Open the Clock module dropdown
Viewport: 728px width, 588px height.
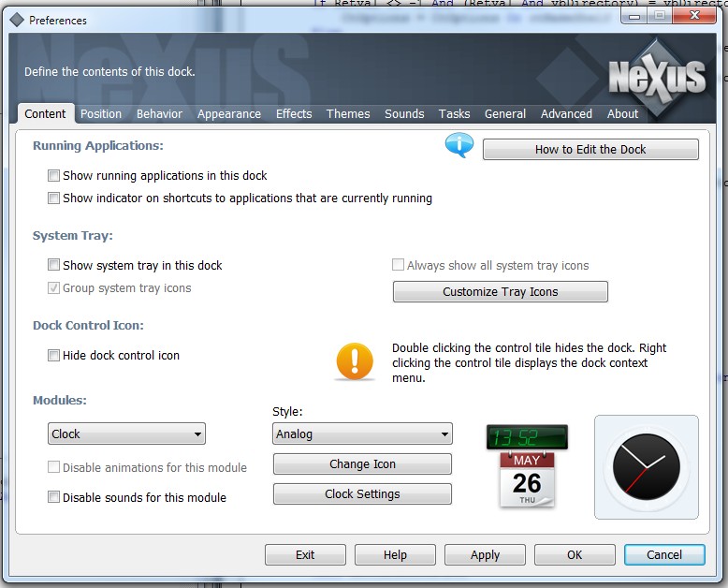click(126, 434)
